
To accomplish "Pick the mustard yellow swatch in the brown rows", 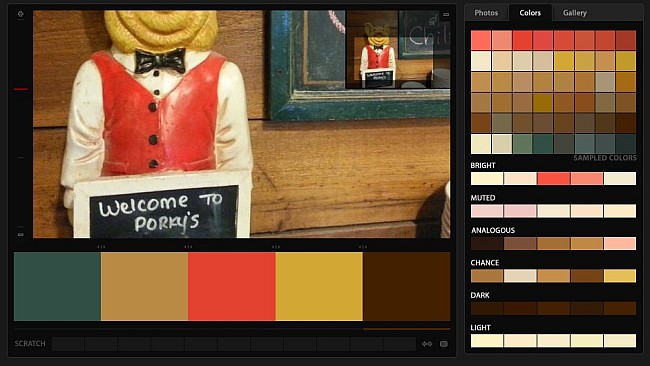I will pyautogui.click(x=543, y=102).
